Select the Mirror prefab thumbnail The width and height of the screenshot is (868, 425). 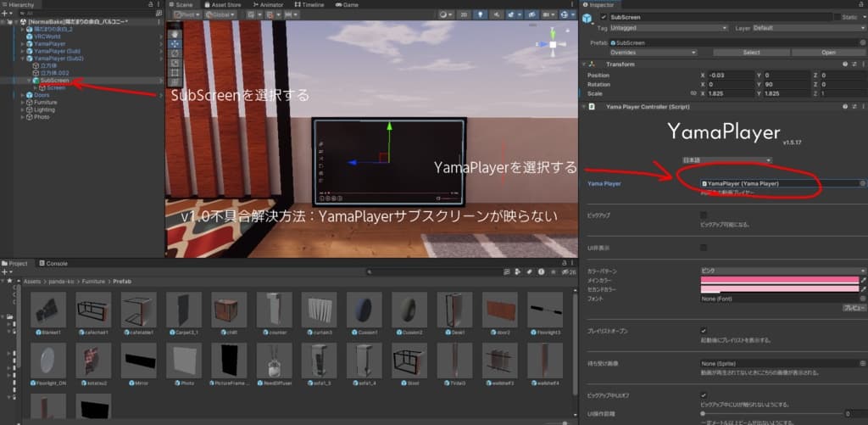pos(138,361)
